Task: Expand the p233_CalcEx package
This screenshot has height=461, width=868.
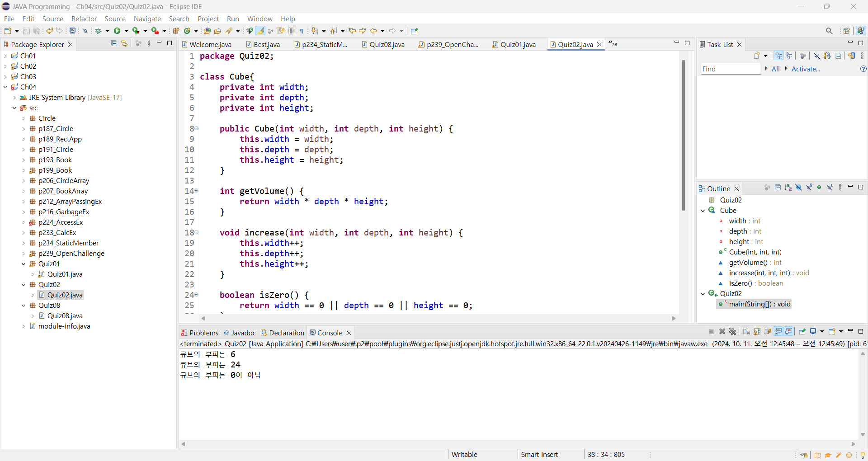Action: point(24,233)
